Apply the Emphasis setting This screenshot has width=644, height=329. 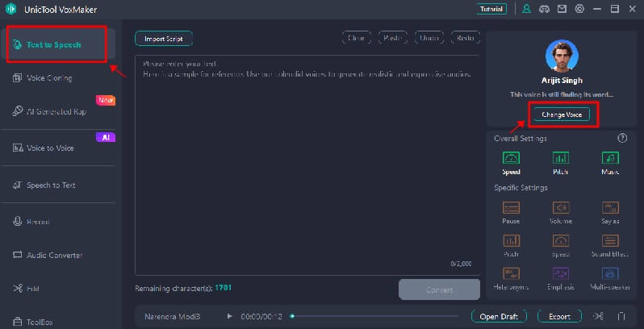click(561, 279)
